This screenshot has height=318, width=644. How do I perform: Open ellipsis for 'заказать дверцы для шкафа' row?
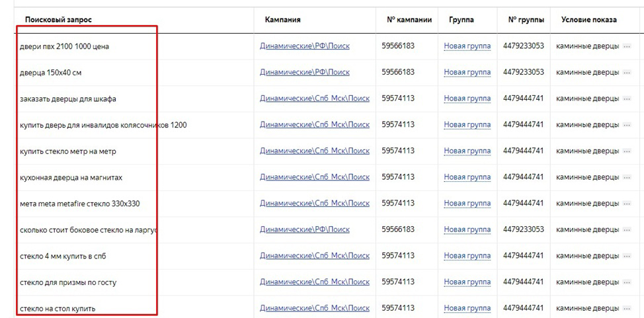pos(627,99)
